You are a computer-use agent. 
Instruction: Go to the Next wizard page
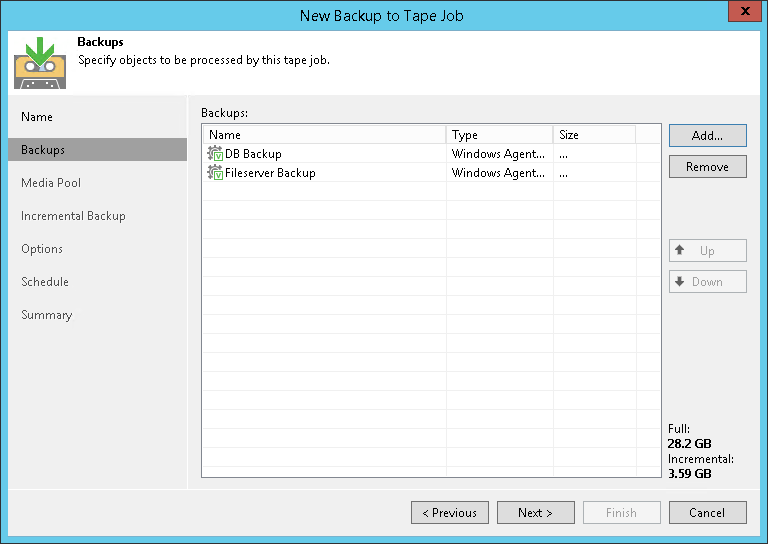point(535,513)
